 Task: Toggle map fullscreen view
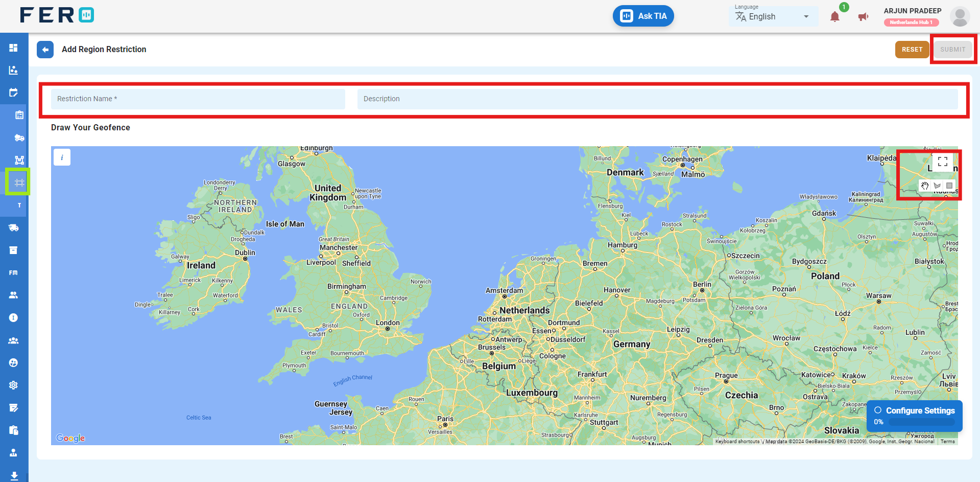pos(943,162)
